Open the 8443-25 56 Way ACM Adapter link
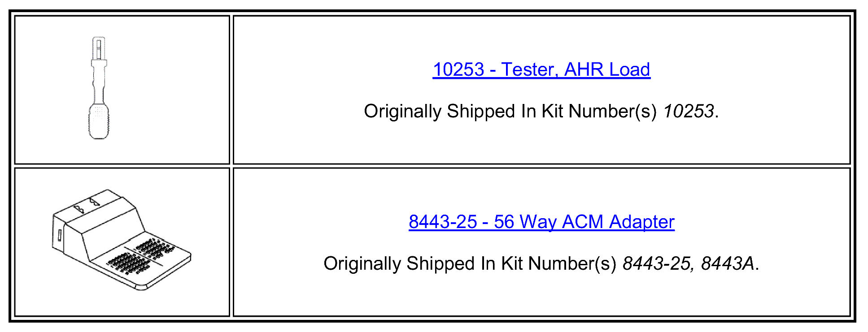This screenshot has width=868, height=332. coord(541,222)
